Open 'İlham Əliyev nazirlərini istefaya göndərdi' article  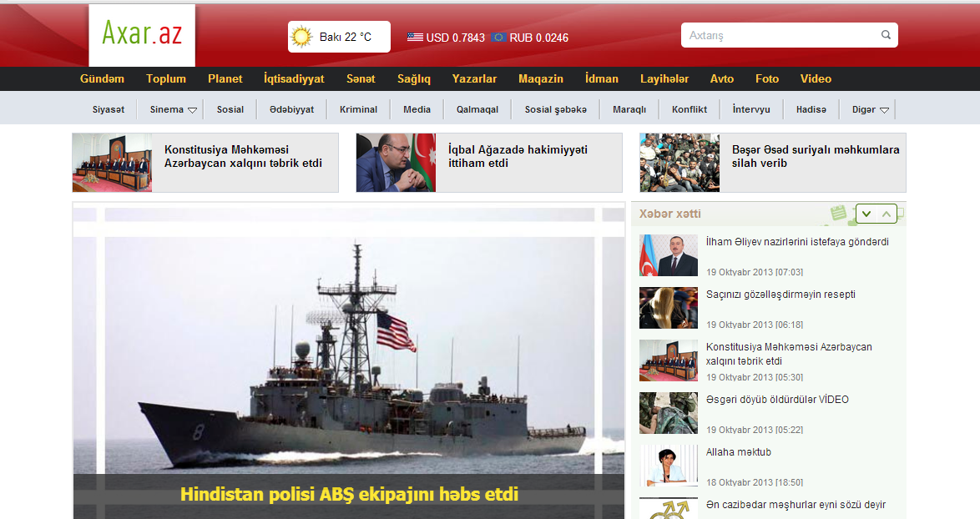point(797,242)
